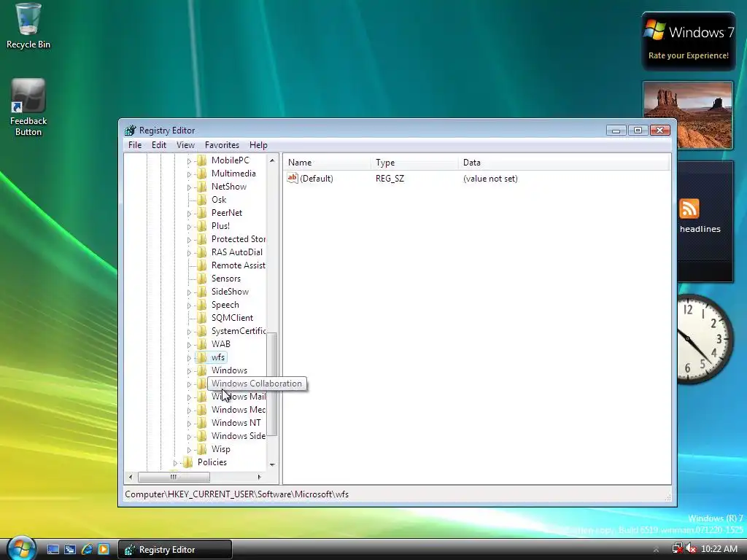Click the REG_SZ type cell

point(390,179)
